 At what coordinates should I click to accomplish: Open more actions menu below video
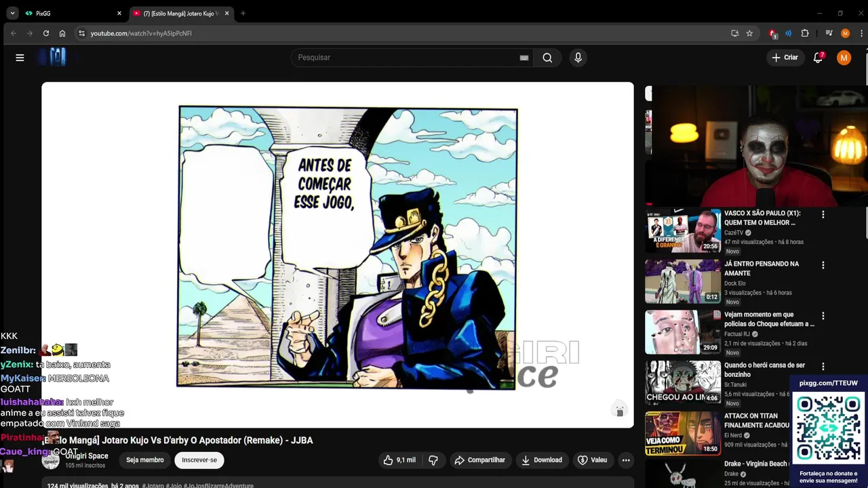coord(626,460)
